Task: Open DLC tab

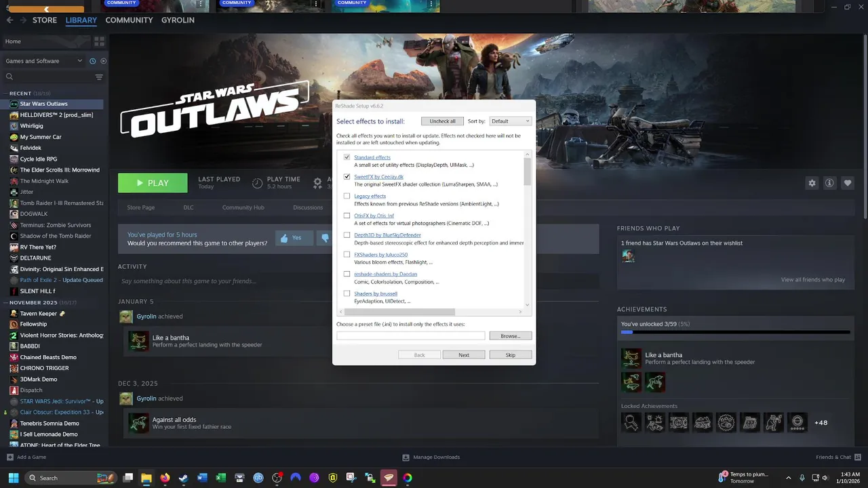Action: coord(189,207)
